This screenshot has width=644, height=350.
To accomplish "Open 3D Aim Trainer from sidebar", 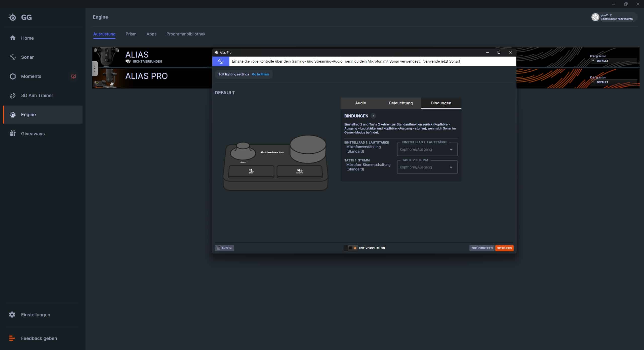I will pyautogui.click(x=37, y=96).
